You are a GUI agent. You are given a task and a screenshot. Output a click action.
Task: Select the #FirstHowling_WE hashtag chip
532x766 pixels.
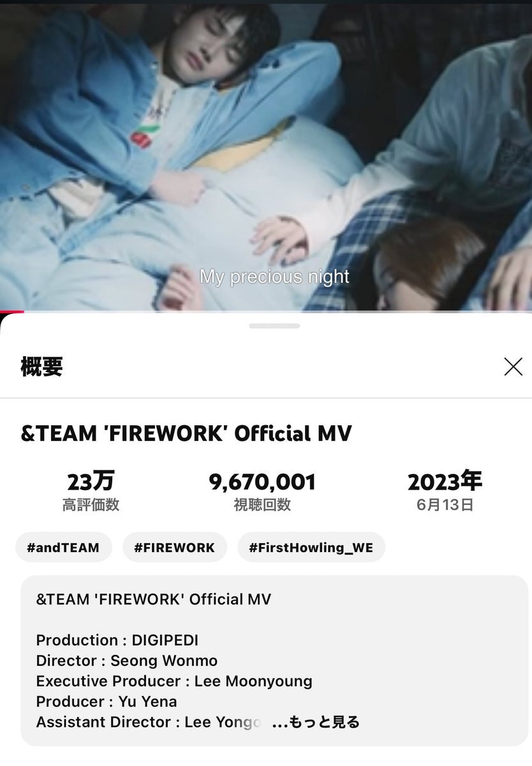(x=311, y=547)
